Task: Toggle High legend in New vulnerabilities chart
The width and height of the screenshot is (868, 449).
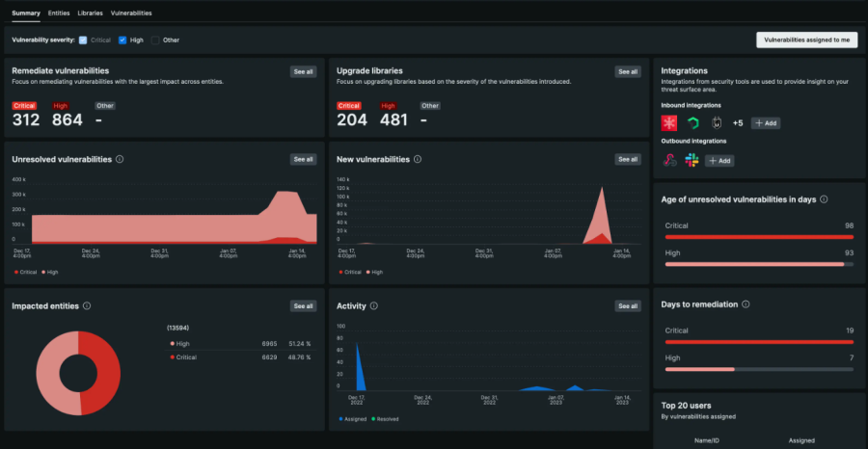Action: [374, 272]
